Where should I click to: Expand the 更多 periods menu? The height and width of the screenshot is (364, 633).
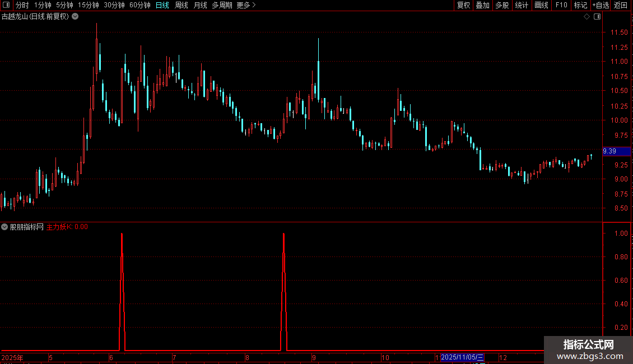[246, 5]
